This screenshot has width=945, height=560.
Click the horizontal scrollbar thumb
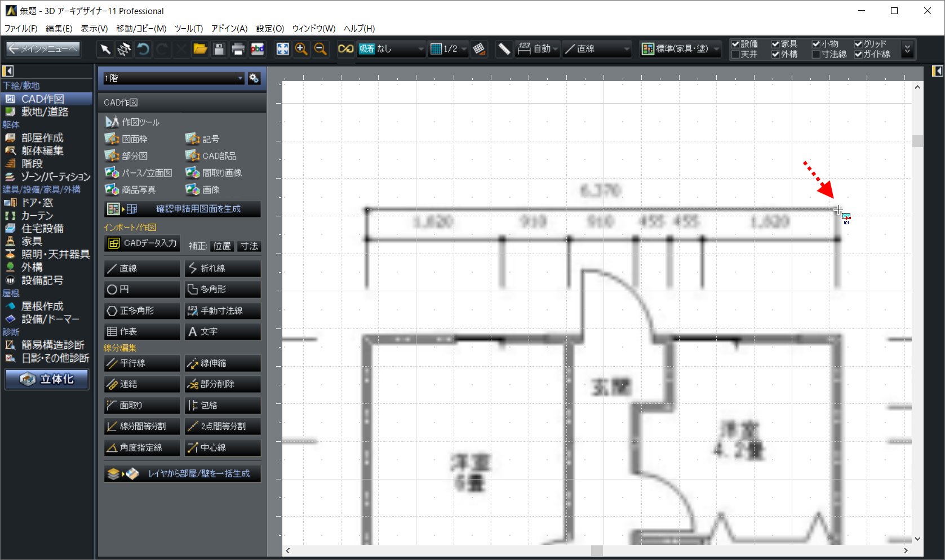click(597, 550)
